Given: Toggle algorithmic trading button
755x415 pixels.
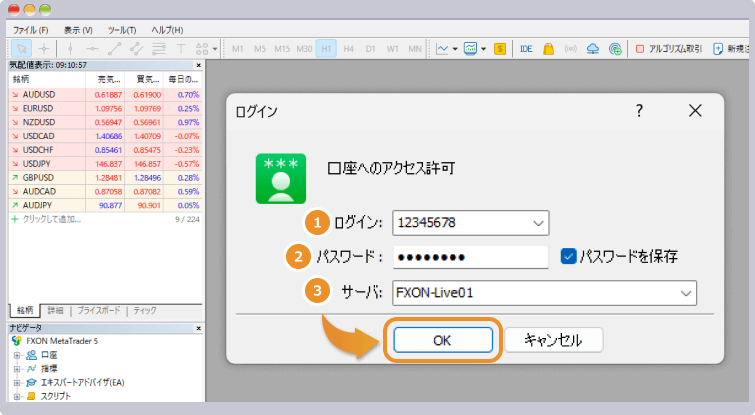Looking at the screenshot, I should [x=669, y=49].
